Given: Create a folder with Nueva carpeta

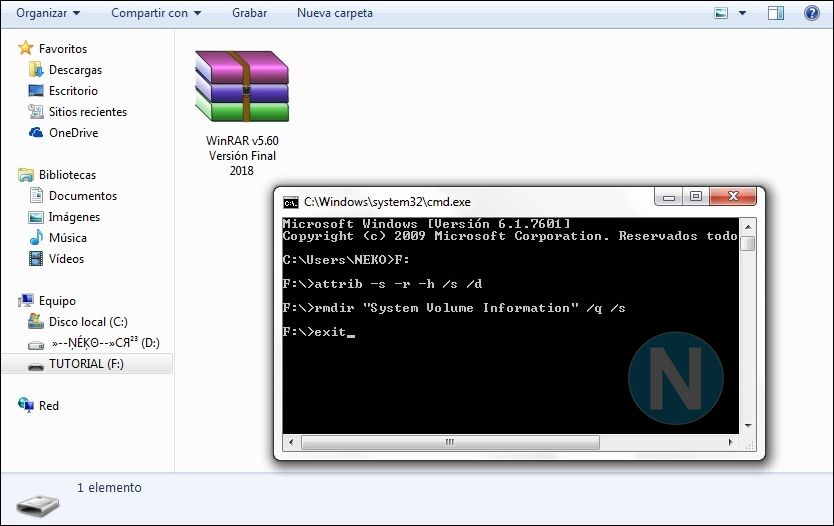Looking at the screenshot, I should [x=335, y=13].
